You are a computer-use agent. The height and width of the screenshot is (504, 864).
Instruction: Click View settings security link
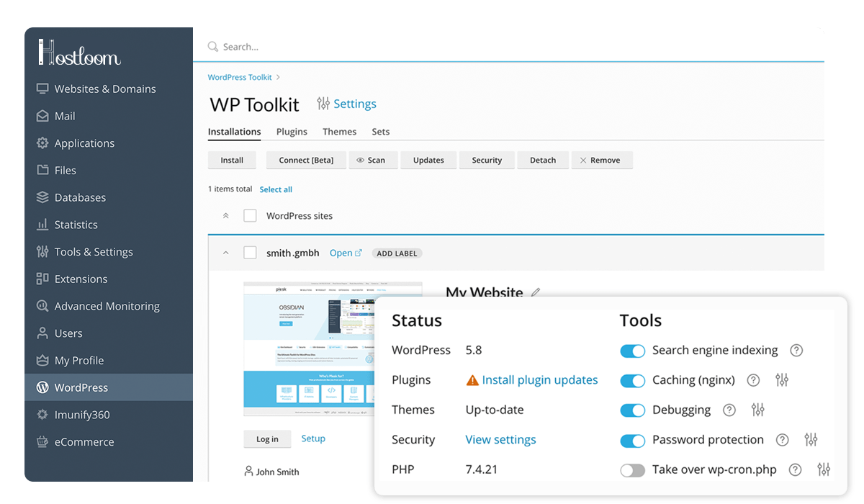500,439
